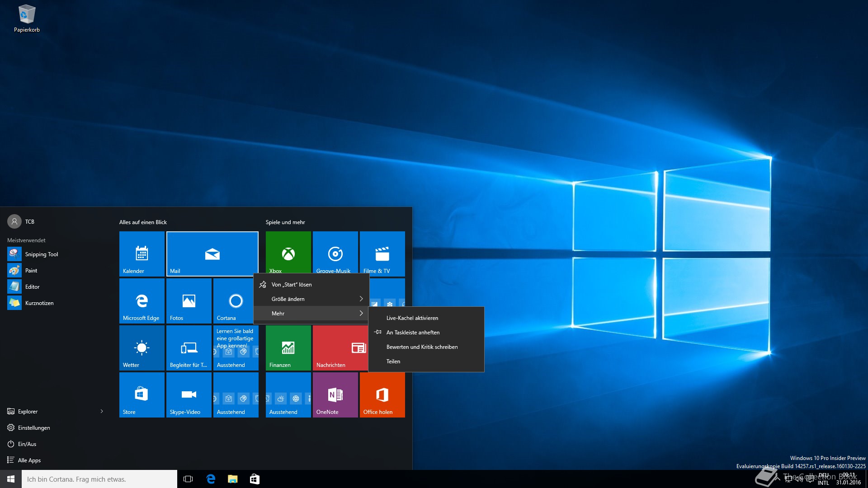The height and width of the screenshot is (488, 868).
Task: Click the Store tile
Action: (x=142, y=394)
